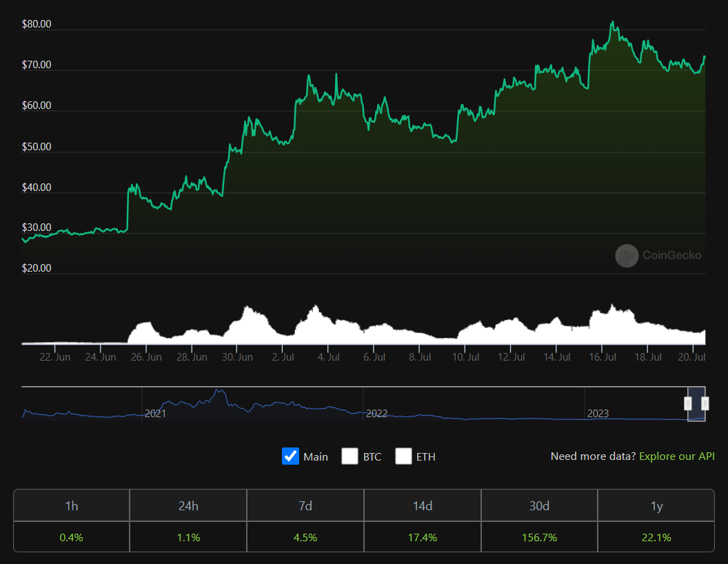Select the 30d period header

tap(540, 505)
